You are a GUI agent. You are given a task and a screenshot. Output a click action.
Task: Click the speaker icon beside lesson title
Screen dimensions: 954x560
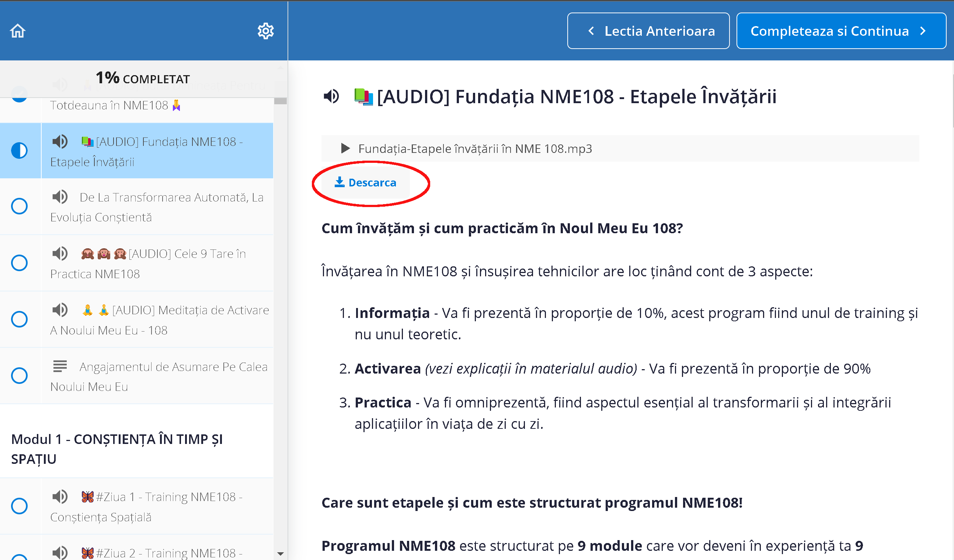point(332,97)
